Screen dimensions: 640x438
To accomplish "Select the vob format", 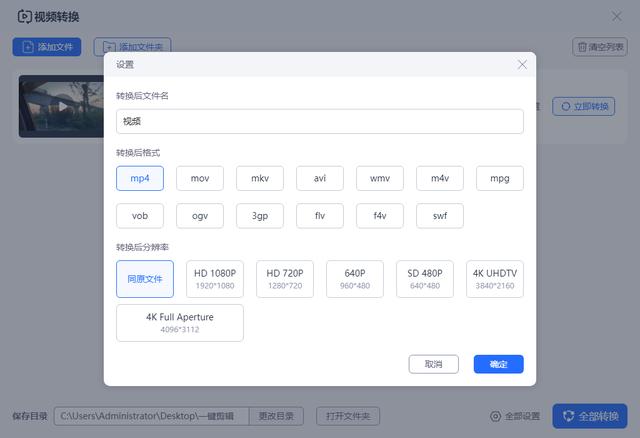I will click(x=140, y=216).
